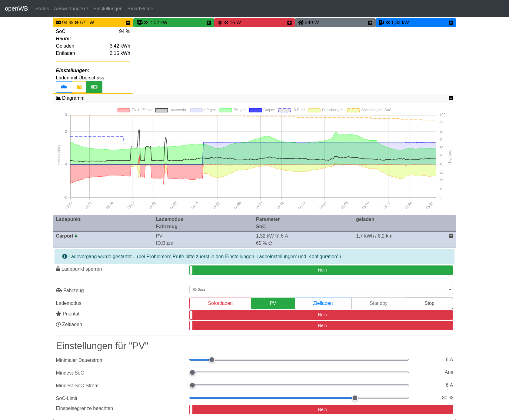Image resolution: width=509 pixels, height=420 pixels.
Task: Click the Geladen 3,42 kWh value
Action: tap(120, 46)
